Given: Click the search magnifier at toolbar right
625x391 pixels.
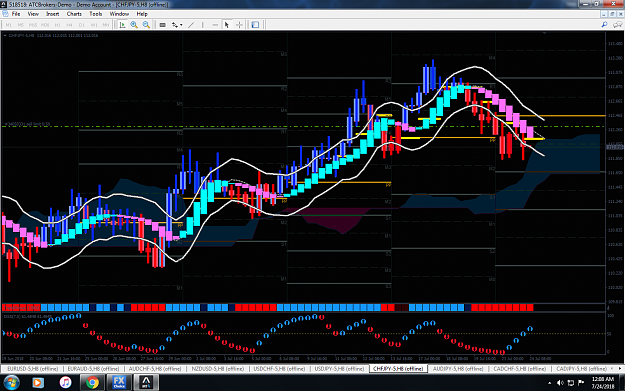Looking at the screenshot, I should tap(604, 25).
